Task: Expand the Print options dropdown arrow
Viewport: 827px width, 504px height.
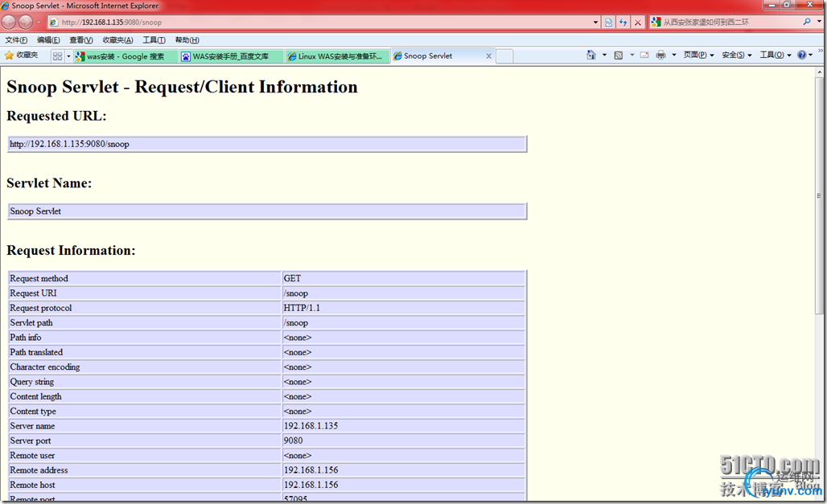Action: coord(674,55)
